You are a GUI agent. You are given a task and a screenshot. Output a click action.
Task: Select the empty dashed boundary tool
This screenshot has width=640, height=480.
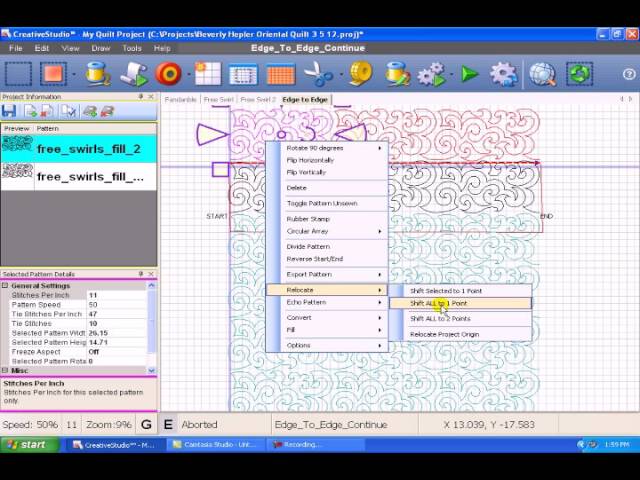click(18, 74)
